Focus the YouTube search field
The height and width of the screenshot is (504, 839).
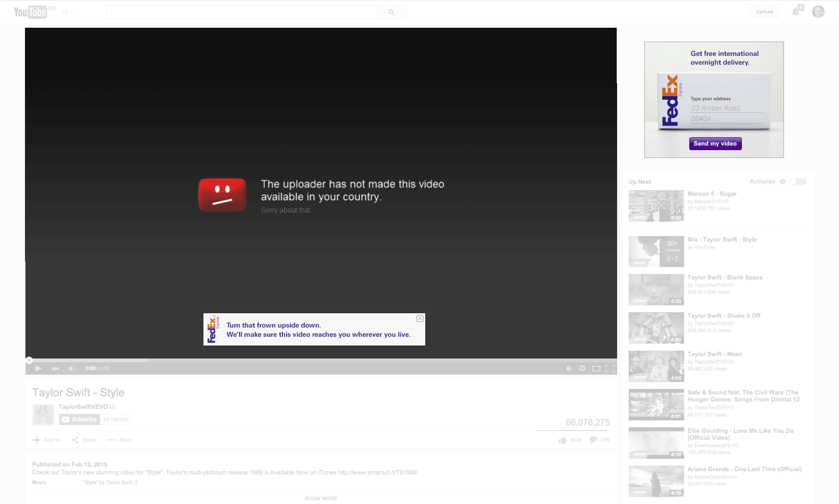pyautogui.click(x=241, y=12)
